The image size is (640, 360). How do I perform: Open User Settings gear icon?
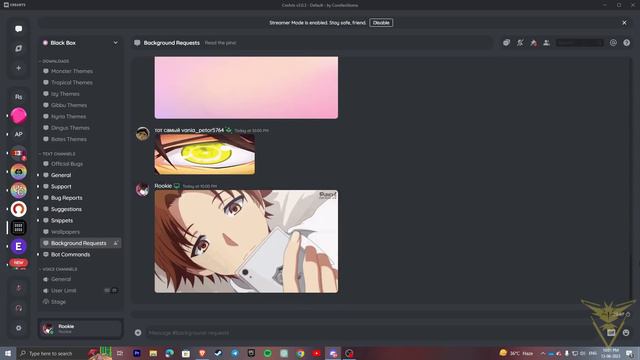tap(18, 328)
